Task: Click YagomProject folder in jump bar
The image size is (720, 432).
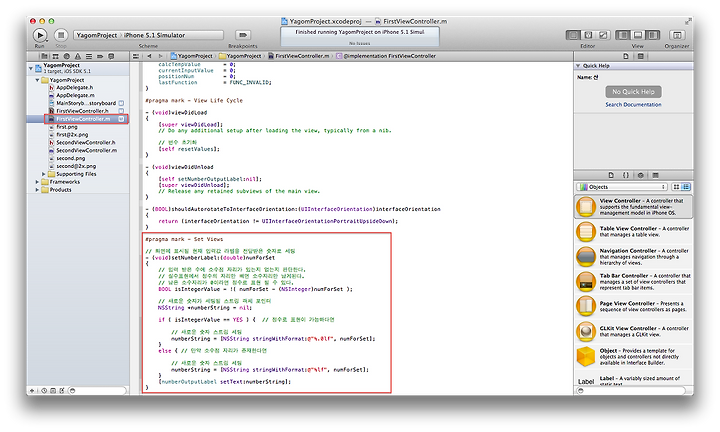Action: tap(240, 56)
